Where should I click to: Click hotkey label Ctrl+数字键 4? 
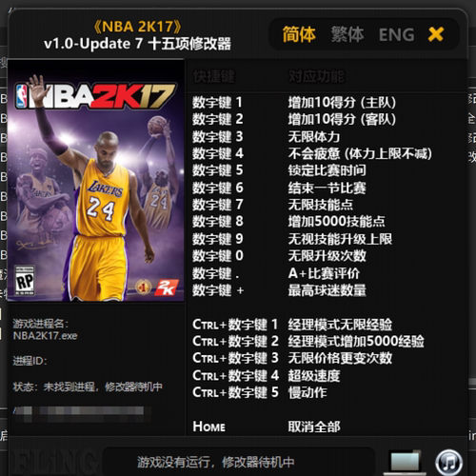(x=235, y=376)
